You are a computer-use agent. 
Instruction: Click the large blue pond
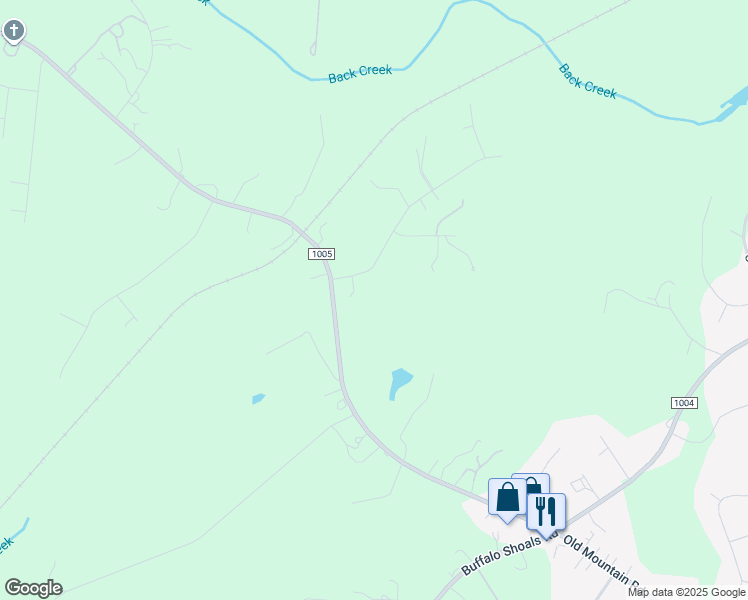[x=400, y=383]
